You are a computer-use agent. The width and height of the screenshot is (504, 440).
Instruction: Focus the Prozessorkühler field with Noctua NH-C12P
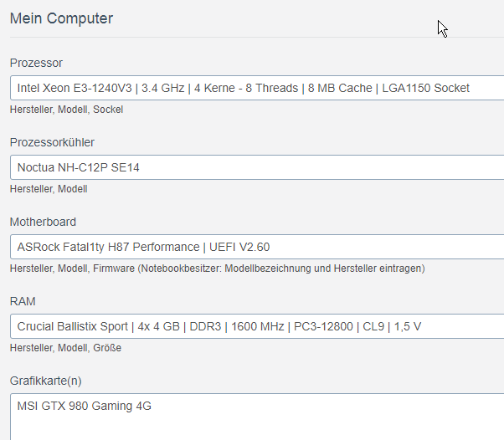click(257, 167)
